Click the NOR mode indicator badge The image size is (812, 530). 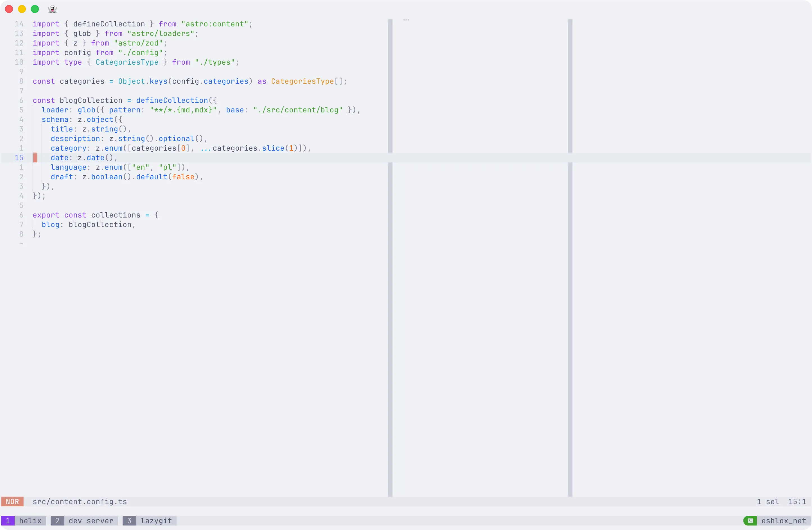point(13,502)
